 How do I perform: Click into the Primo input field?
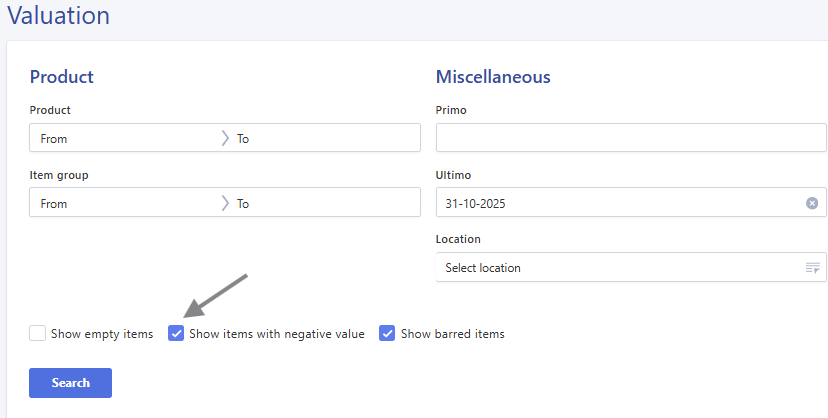click(630, 138)
